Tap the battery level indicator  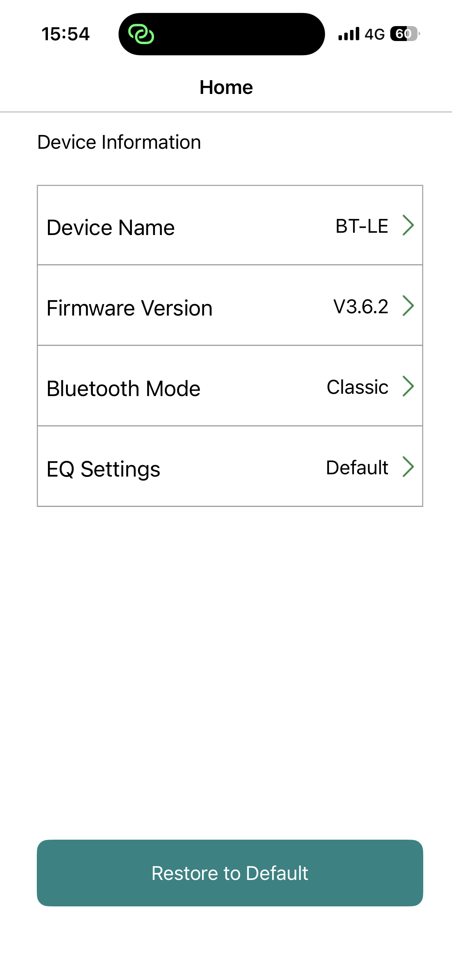coord(404,34)
